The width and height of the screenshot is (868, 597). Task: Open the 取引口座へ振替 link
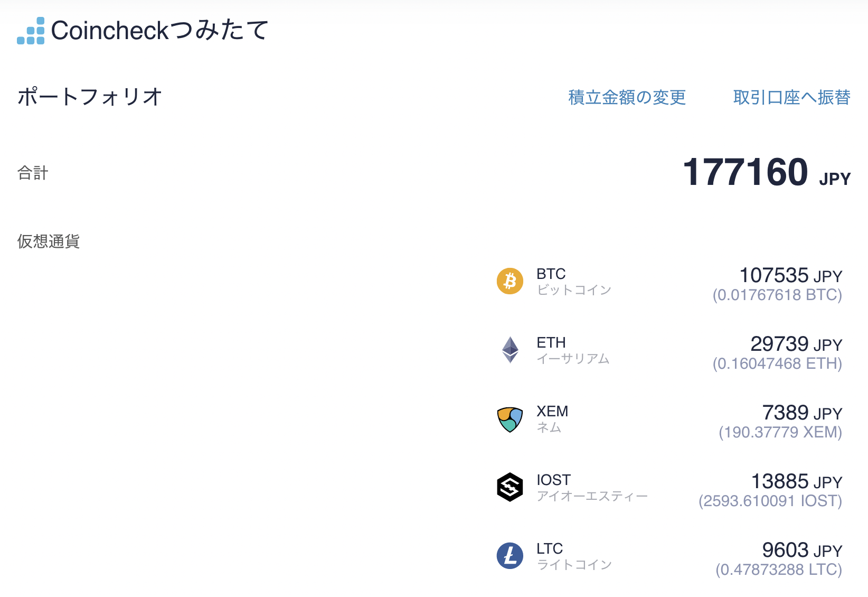[791, 97]
